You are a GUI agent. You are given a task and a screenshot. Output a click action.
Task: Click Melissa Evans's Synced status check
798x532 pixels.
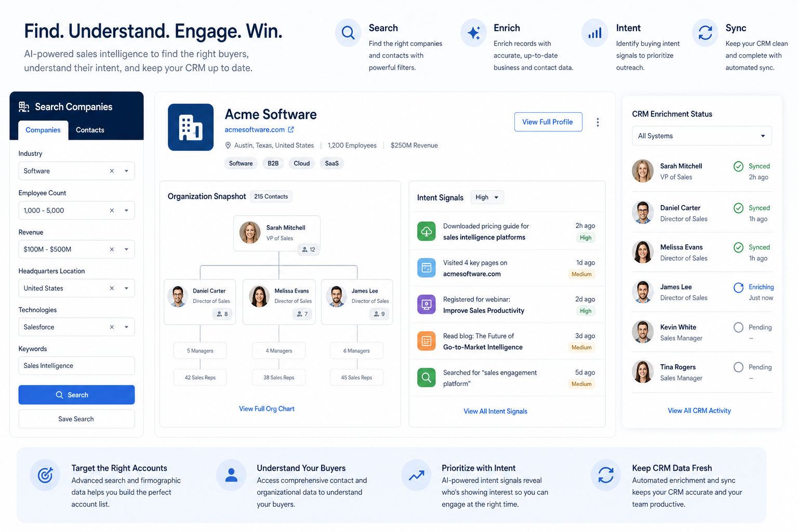[738, 247]
